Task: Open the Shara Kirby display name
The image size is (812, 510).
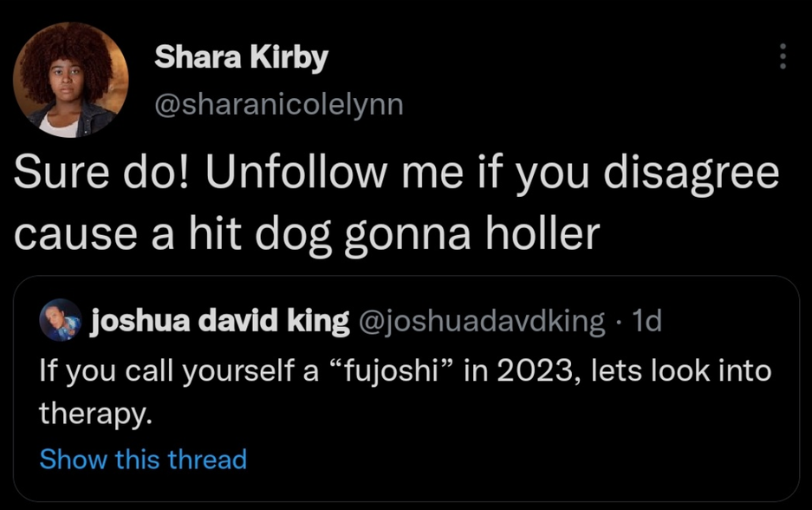Action: pyautogui.click(x=241, y=58)
